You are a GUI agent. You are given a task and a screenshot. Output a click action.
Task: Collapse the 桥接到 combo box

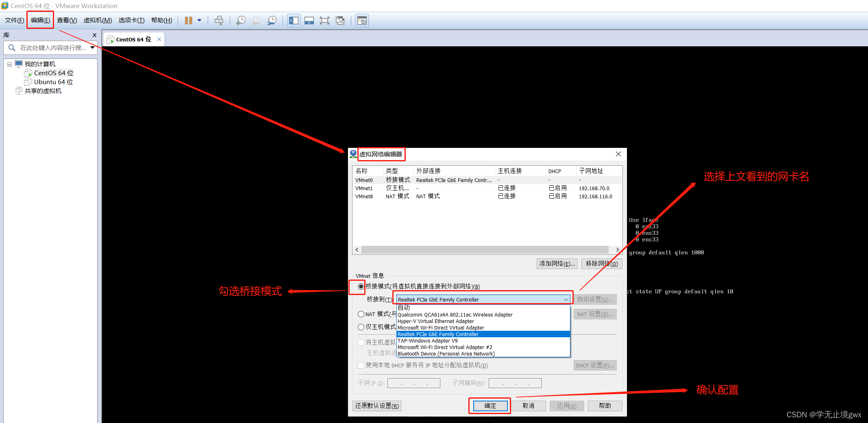(566, 299)
